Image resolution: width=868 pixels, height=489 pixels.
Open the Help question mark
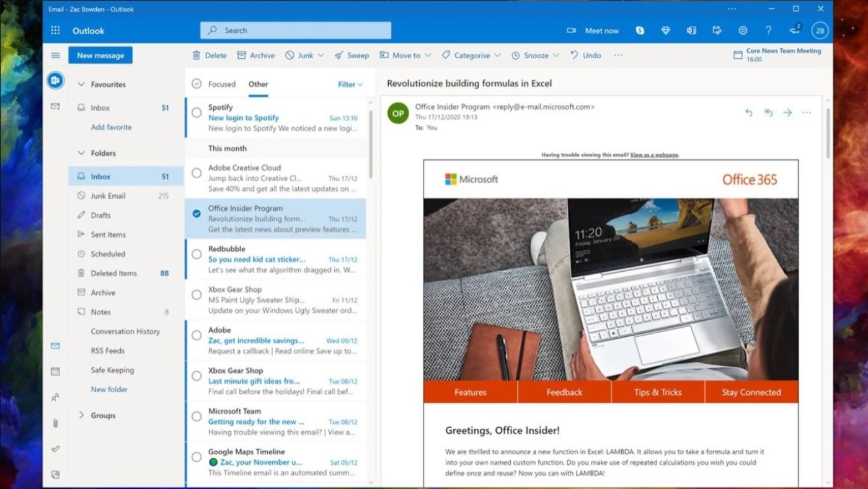click(x=769, y=30)
